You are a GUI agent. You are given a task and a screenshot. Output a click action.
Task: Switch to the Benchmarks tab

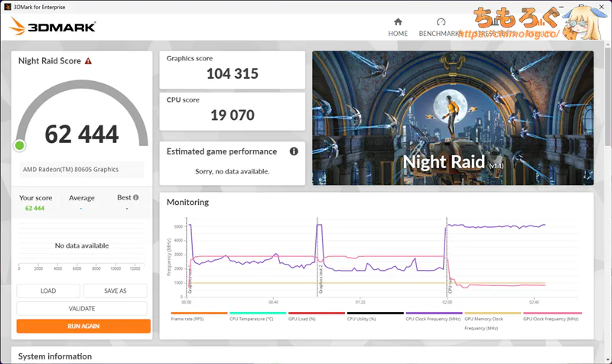(441, 34)
